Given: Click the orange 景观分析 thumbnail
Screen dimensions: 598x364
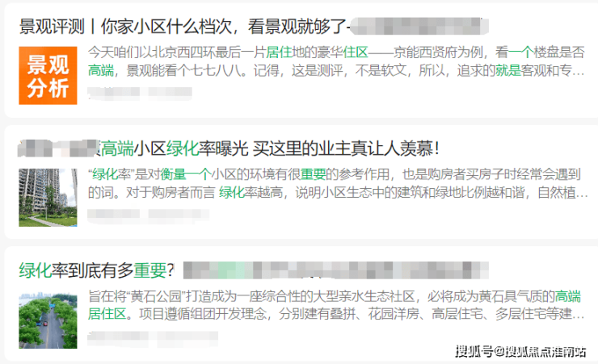Looking at the screenshot, I should pyautogui.click(x=48, y=75).
